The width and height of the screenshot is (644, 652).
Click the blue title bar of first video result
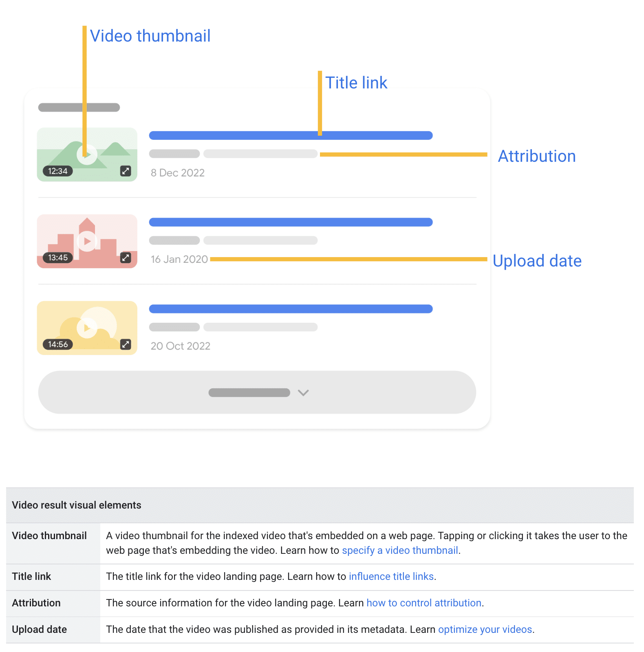291,135
